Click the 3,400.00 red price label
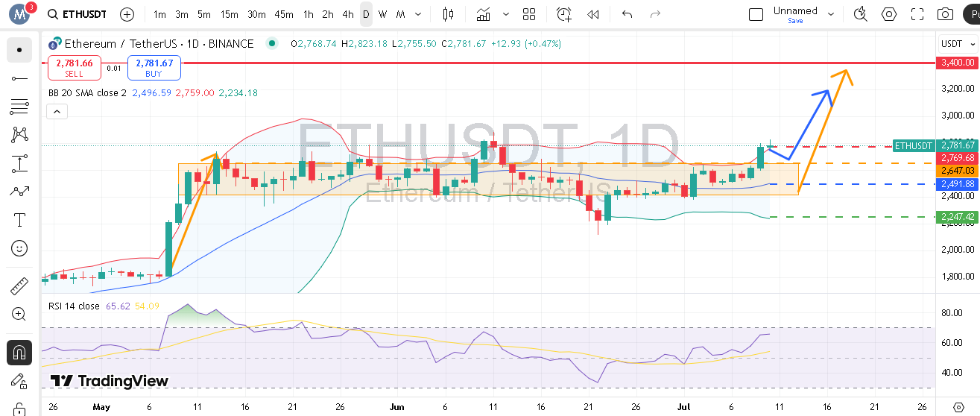Viewport: 980px width, 416px height. [957, 63]
